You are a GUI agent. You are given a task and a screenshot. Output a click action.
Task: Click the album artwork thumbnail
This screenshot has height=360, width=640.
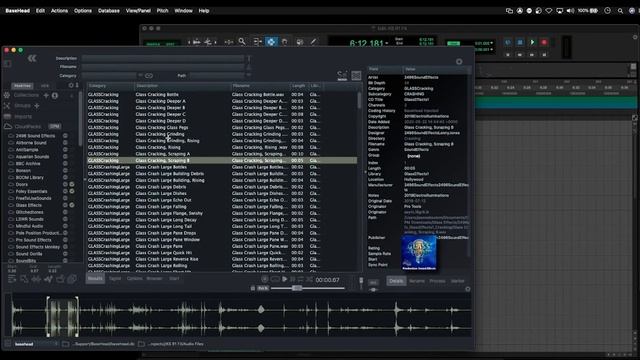point(419,253)
